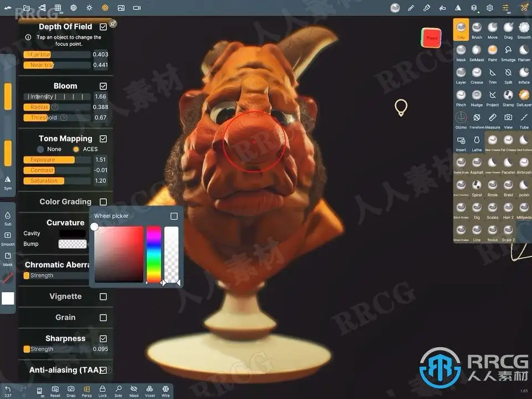
Task: Select the Inflate tool
Action: pyautogui.click(x=524, y=75)
